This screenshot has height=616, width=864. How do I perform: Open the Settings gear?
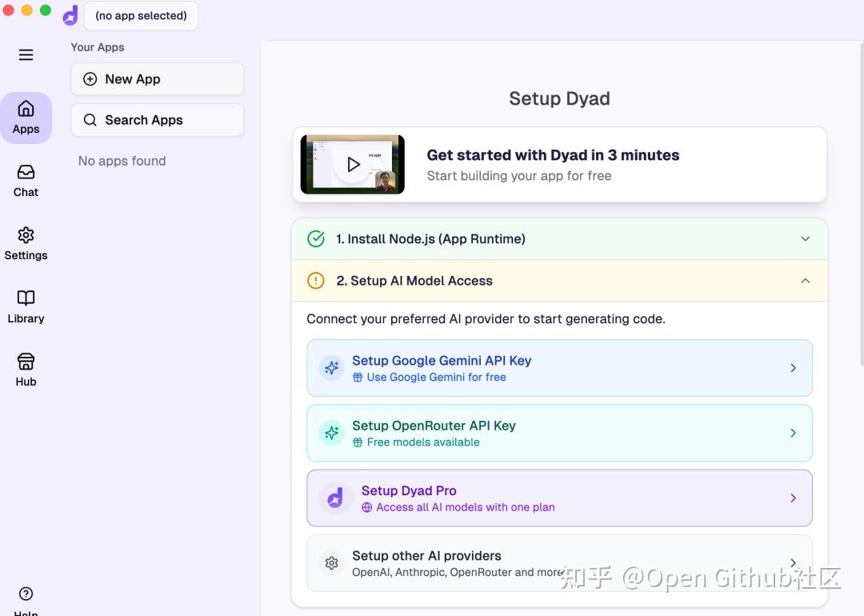tap(26, 244)
